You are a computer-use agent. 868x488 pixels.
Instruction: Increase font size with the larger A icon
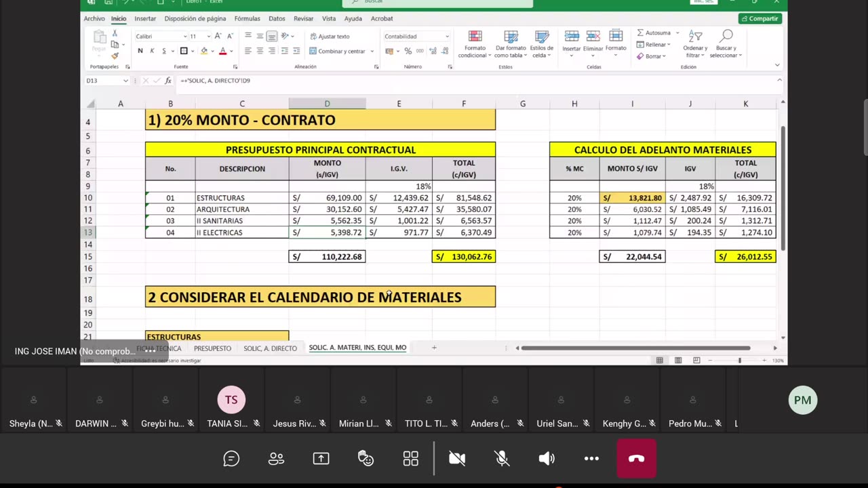tap(218, 36)
